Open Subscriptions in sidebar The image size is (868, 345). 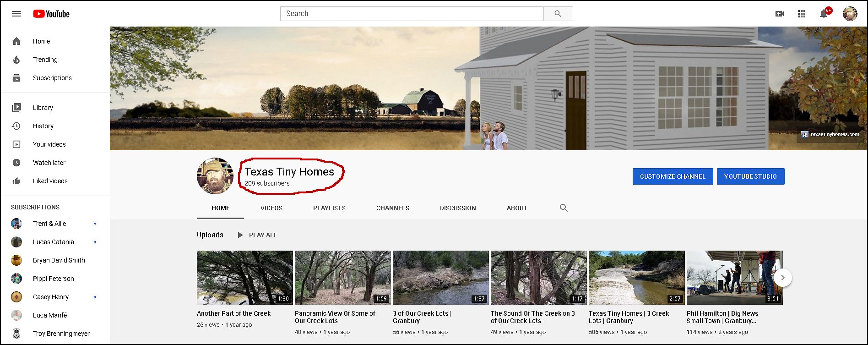55,78
